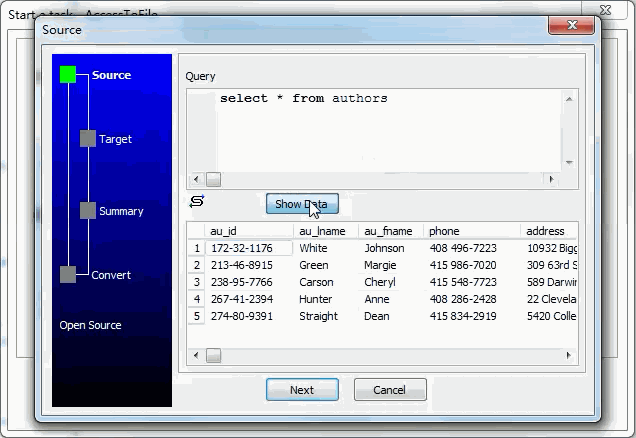Click the first name cell Johnson
Viewport: 636px width, 438px height.
391,248
